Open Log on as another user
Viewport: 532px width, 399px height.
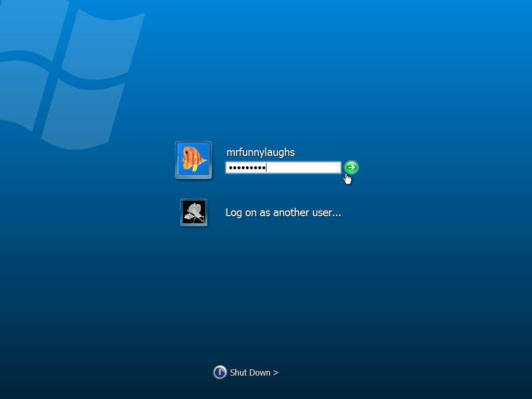[x=283, y=212]
